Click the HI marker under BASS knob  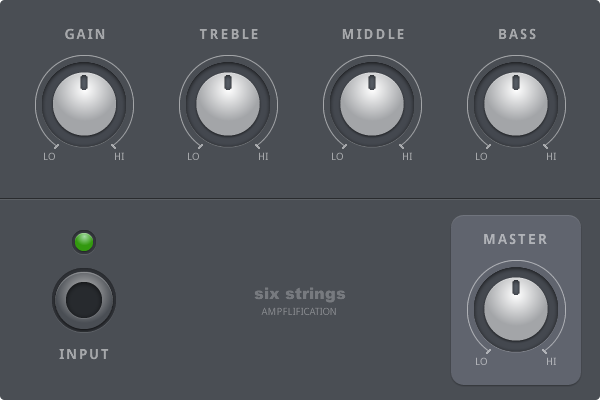pos(551,157)
